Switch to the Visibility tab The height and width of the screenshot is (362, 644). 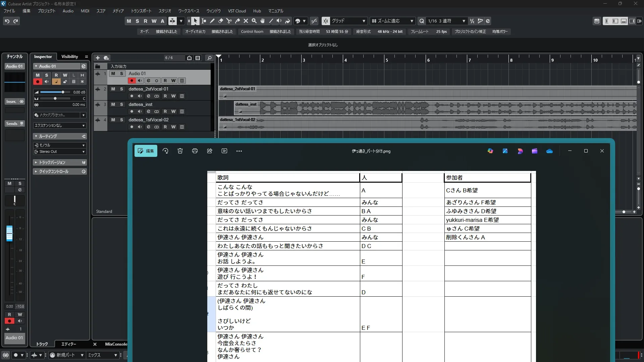click(x=69, y=57)
